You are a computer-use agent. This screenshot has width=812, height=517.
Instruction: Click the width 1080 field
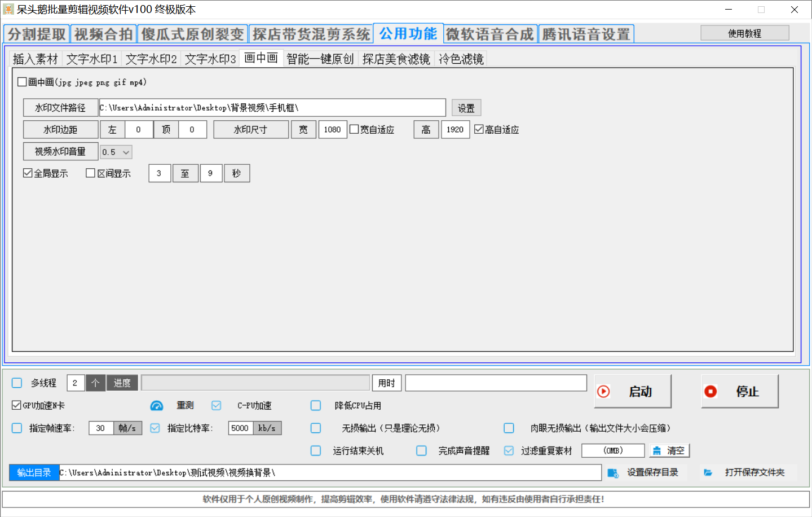click(x=333, y=129)
